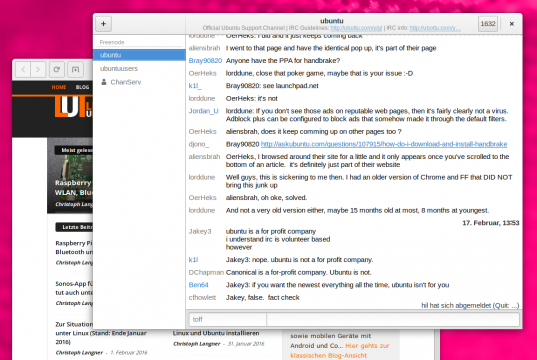This screenshot has width=537, height=360.
Task: Click the Jordan_U nickname
Action: pos(203,111)
